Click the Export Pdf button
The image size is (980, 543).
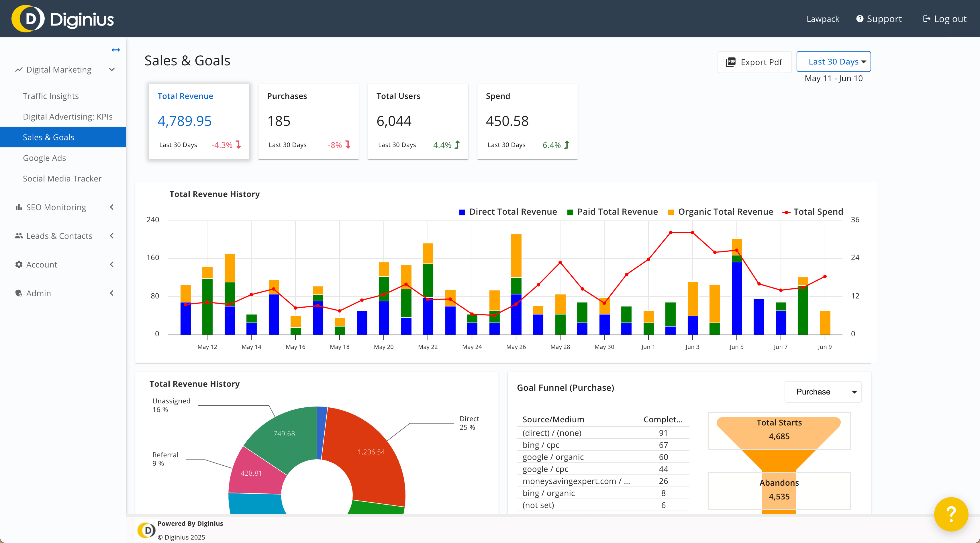[754, 62]
